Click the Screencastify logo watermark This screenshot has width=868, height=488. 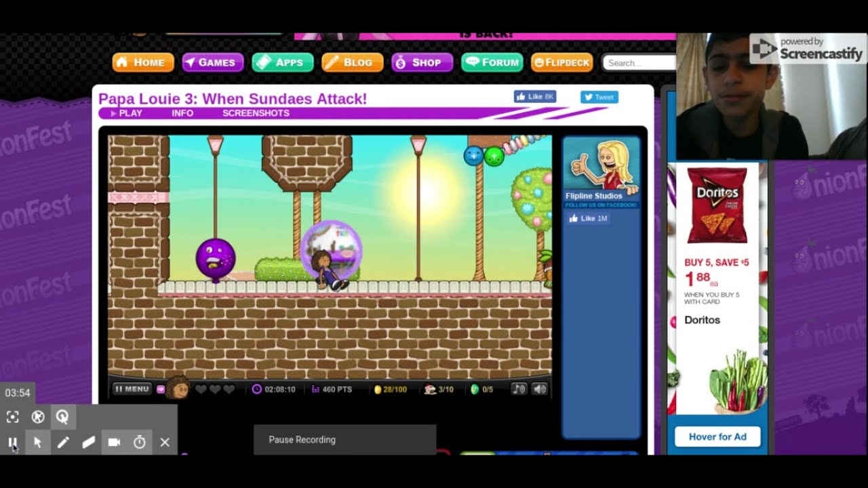(x=806, y=48)
